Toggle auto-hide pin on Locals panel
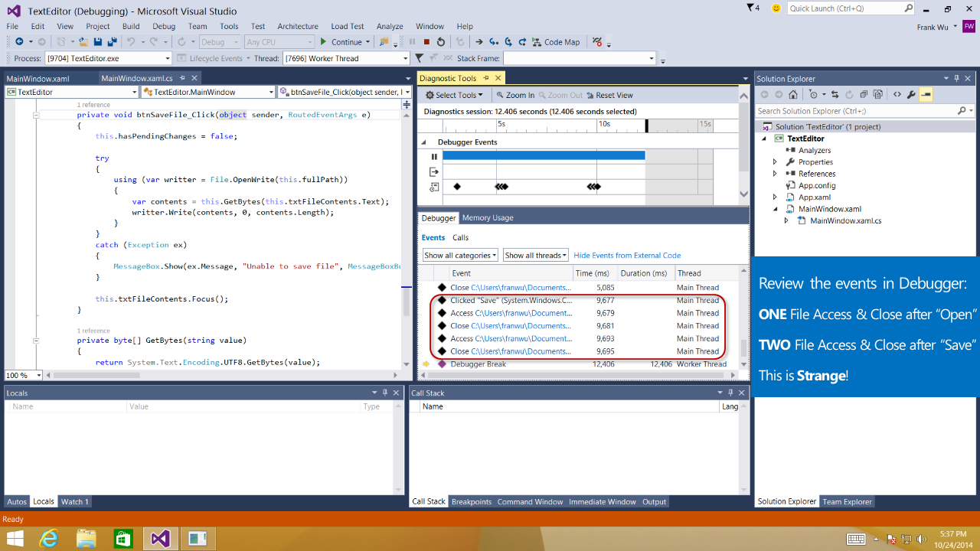The width and height of the screenshot is (980, 551). coord(384,393)
